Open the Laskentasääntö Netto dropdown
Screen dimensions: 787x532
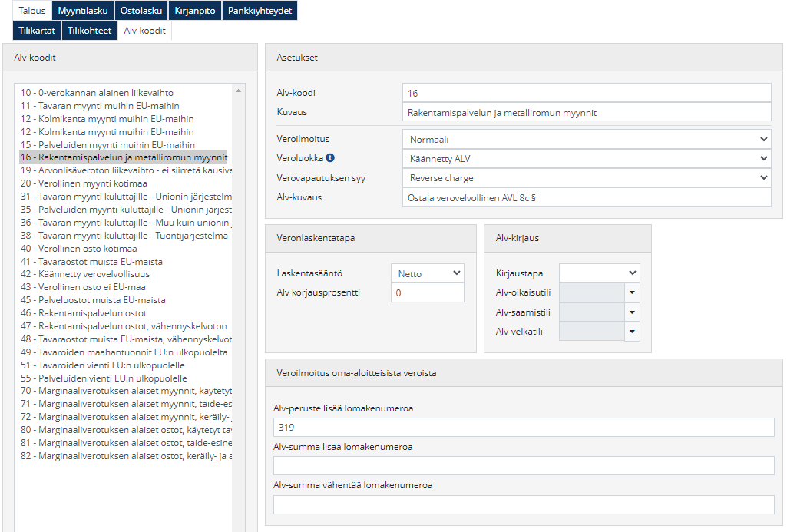427,273
